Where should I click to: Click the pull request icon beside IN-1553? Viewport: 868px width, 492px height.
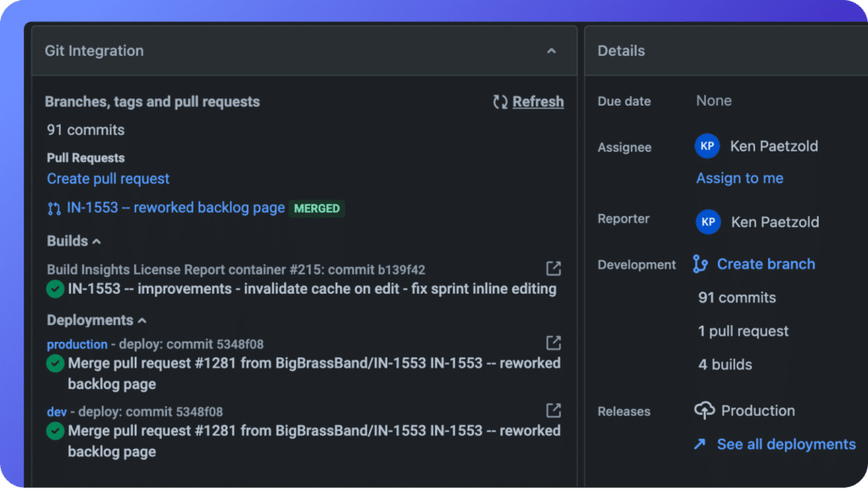(53, 208)
